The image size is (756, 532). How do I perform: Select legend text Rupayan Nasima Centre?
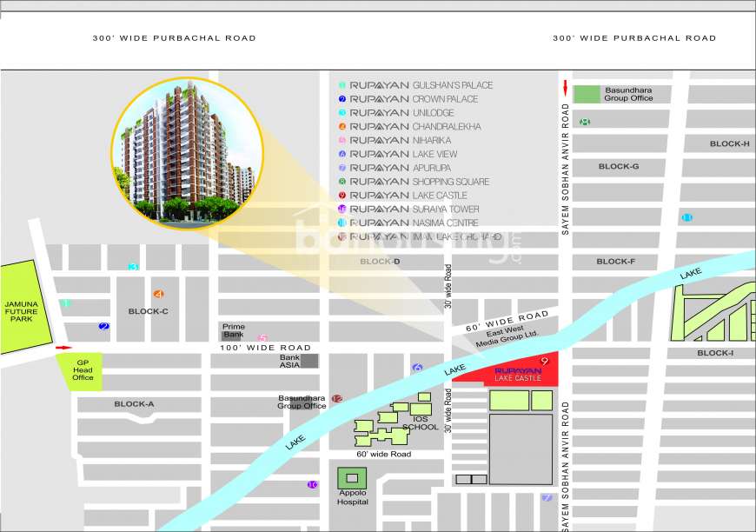pyautogui.click(x=414, y=223)
